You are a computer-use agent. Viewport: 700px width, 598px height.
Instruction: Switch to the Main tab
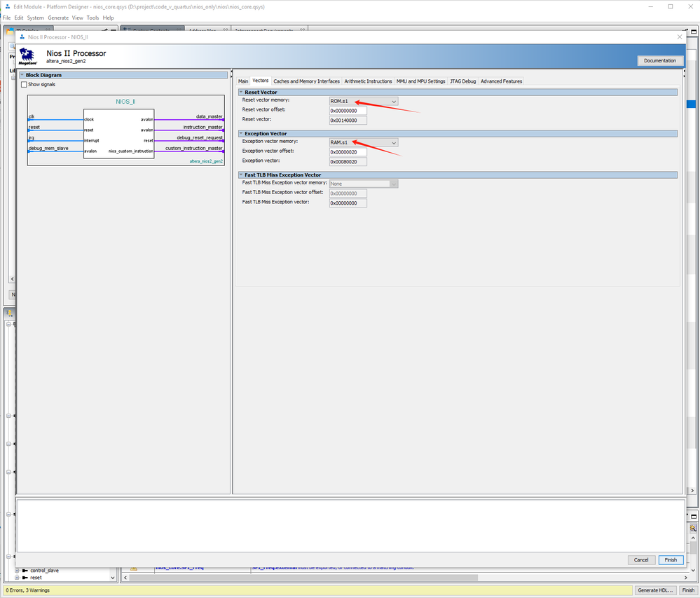pyautogui.click(x=243, y=81)
